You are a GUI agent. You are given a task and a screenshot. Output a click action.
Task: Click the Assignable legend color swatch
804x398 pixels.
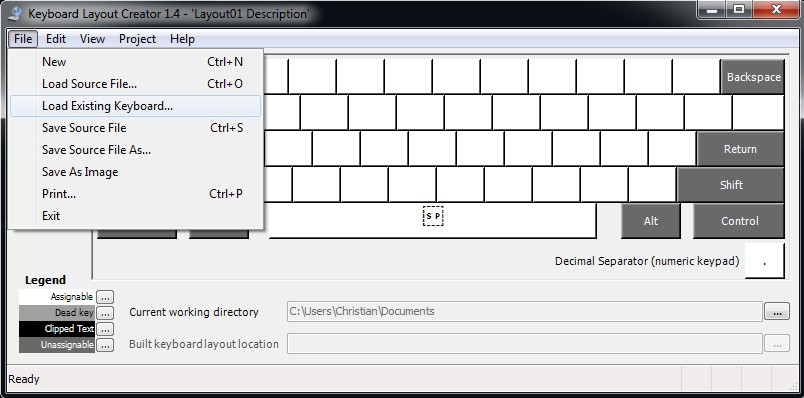pyautogui.click(x=57, y=297)
